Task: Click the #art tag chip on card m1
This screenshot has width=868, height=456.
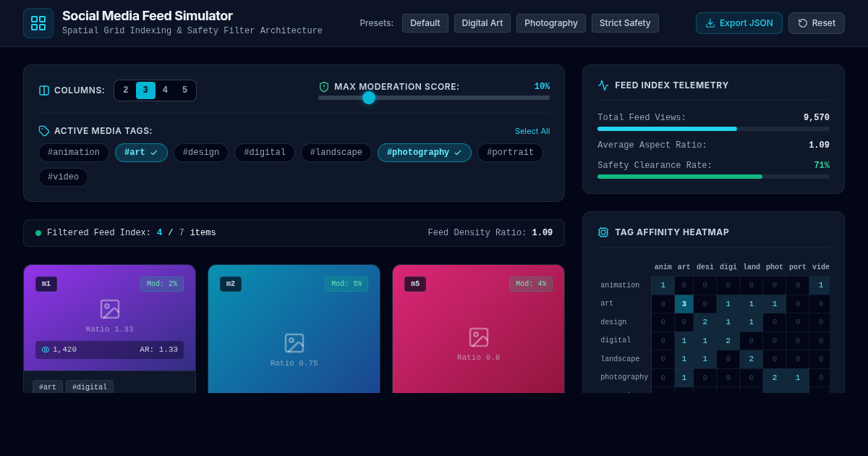Action: (48, 387)
